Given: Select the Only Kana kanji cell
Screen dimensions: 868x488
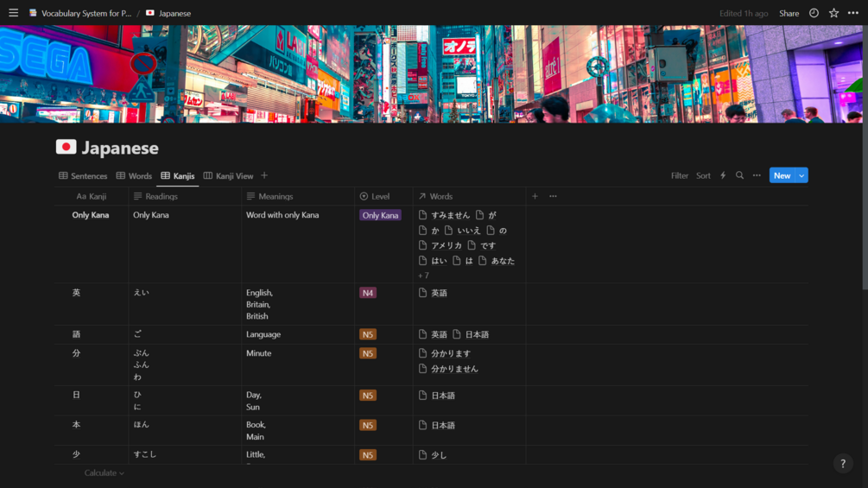Looking at the screenshot, I should click(92, 244).
